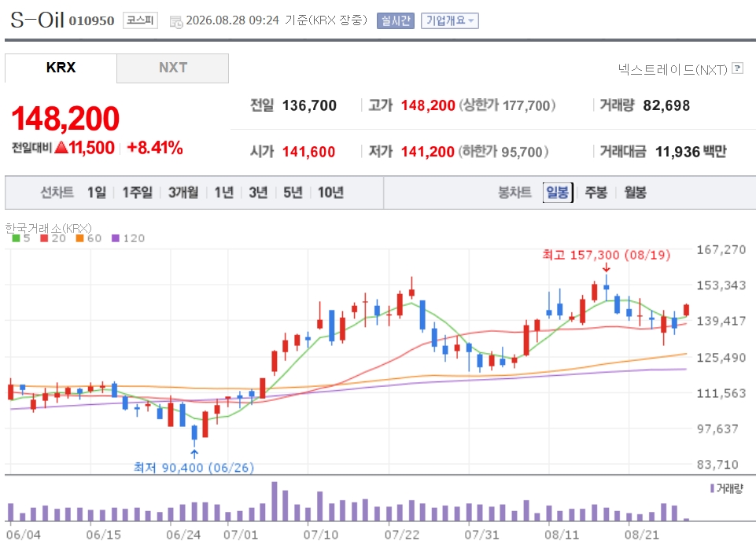756x552 pixels.
Task: Click the 상한가 177,700 text
Action: click(x=507, y=105)
